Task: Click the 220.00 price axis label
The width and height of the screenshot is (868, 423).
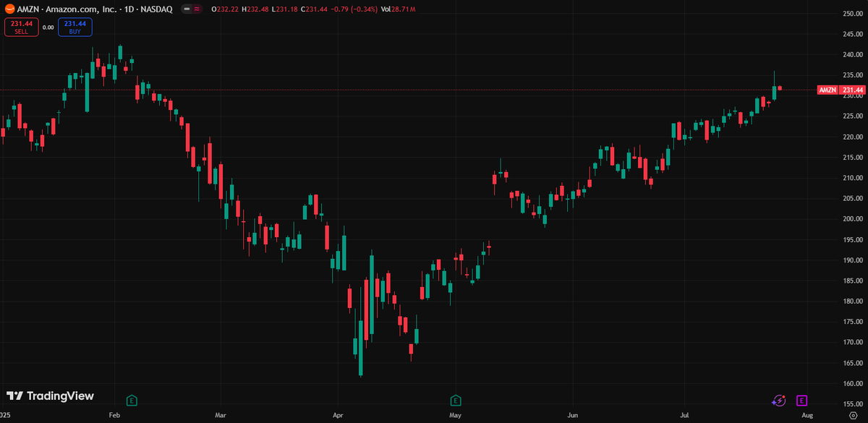Action: (851, 137)
